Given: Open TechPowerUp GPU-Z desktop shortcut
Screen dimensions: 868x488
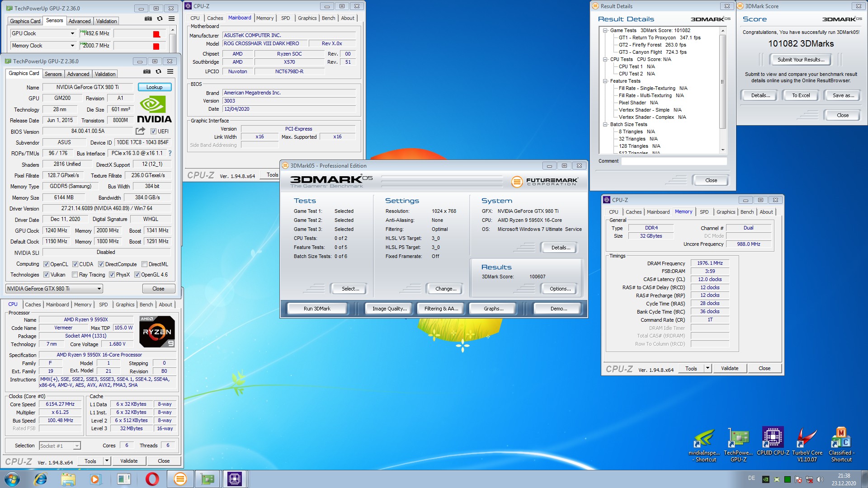Looking at the screenshot, I should (738, 445).
